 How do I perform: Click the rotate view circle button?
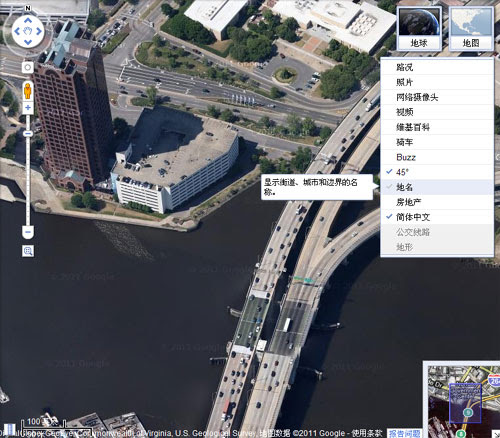(28, 67)
